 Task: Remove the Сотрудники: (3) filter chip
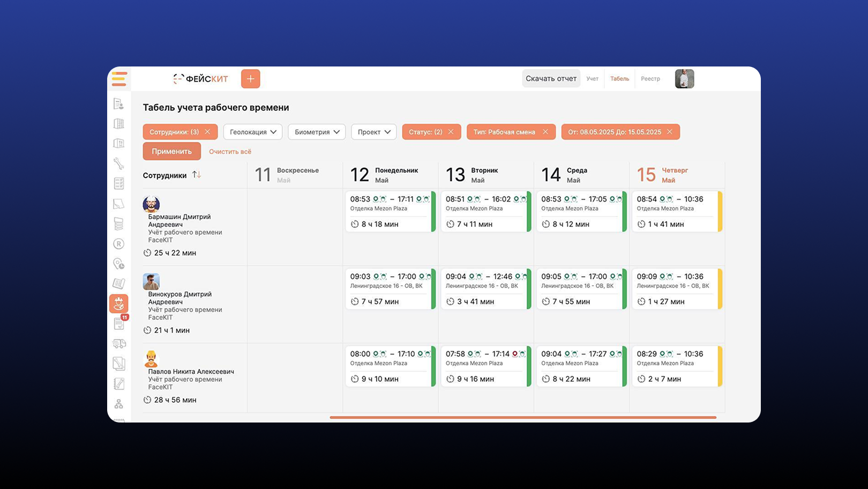(208, 132)
